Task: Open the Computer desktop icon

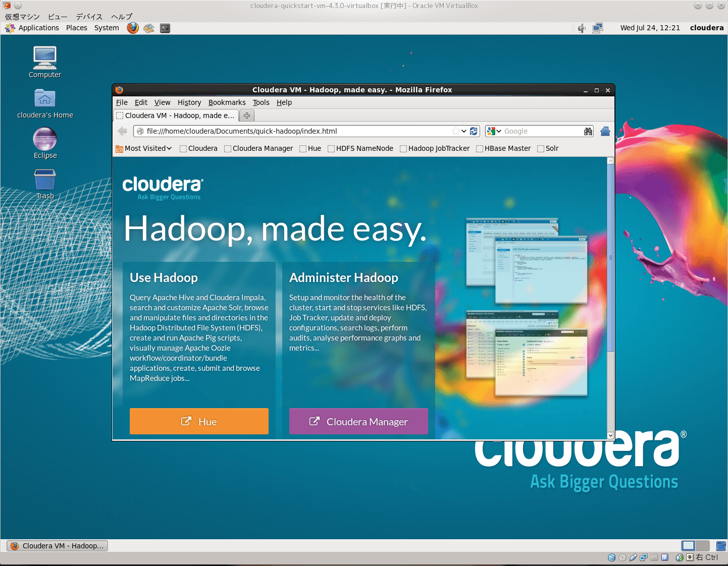Action: [x=45, y=62]
